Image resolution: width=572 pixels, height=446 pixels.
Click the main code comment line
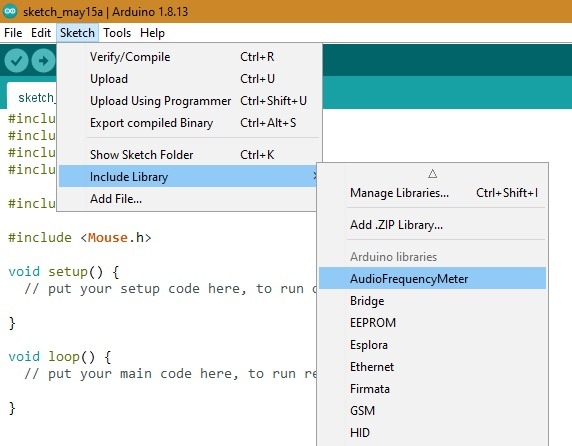170,374
